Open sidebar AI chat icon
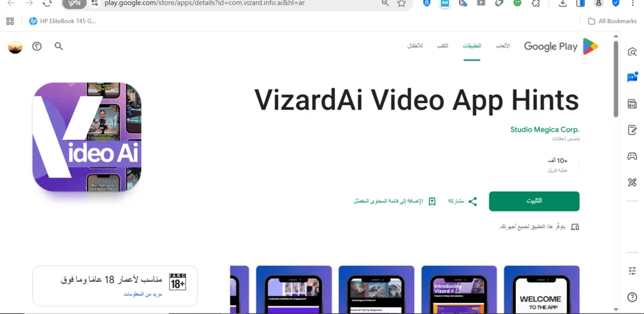 point(632,77)
